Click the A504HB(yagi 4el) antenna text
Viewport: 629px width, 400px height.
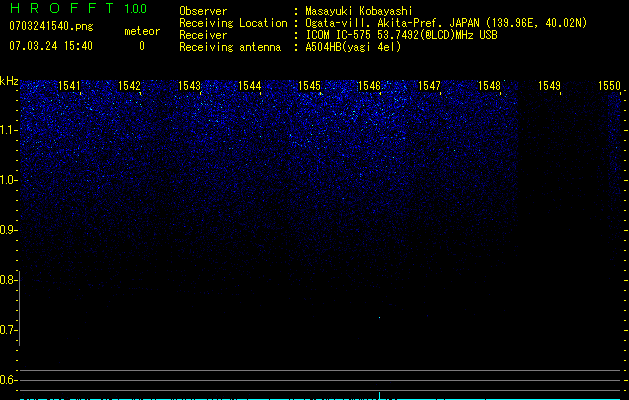click(x=353, y=47)
